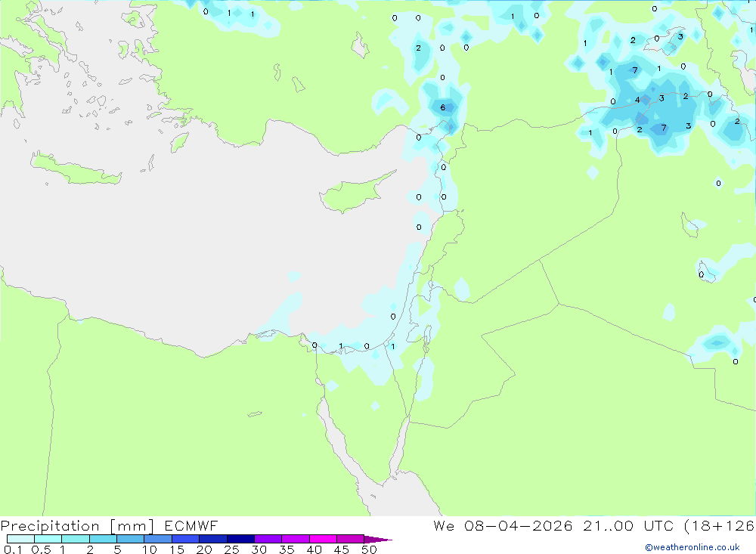The width and height of the screenshot is (756, 554).
Task: Select the 2–5 mm legend color swatch
Action: [103, 539]
